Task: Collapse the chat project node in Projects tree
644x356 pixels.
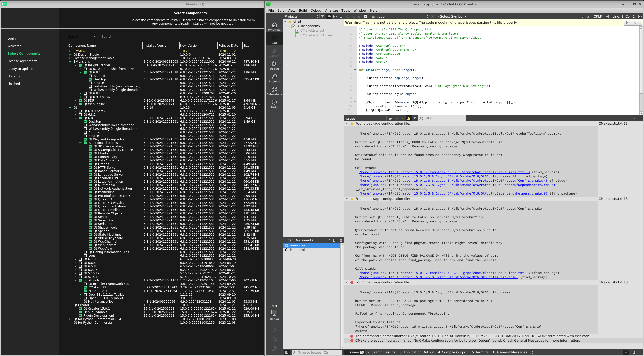Action: coord(285,22)
